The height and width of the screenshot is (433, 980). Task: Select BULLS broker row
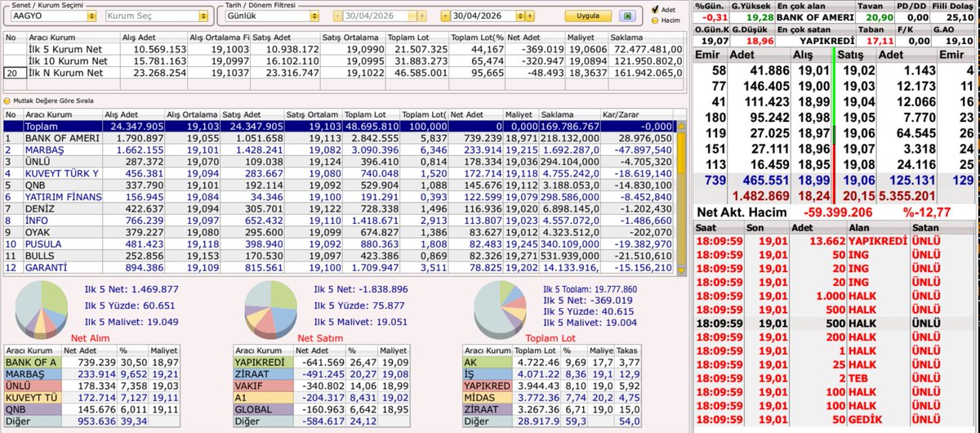tap(339, 256)
